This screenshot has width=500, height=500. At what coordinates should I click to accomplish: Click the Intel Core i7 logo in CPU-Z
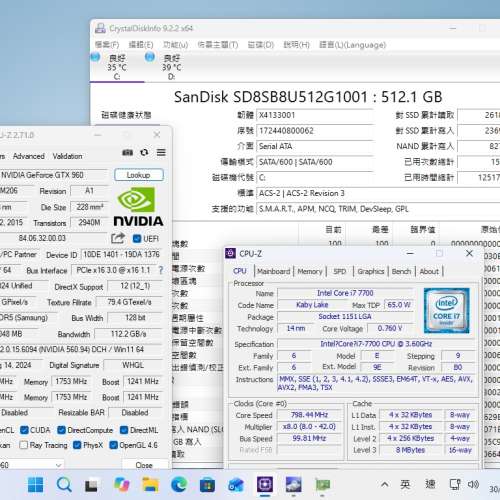pyautogui.click(x=446, y=310)
